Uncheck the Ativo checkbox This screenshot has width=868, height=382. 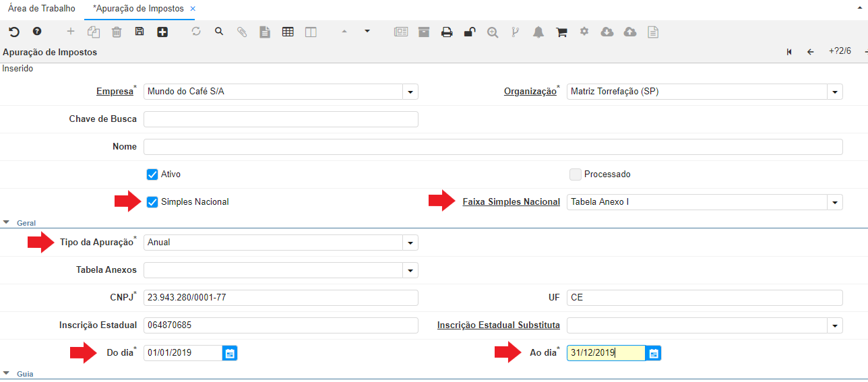pyautogui.click(x=152, y=174)
